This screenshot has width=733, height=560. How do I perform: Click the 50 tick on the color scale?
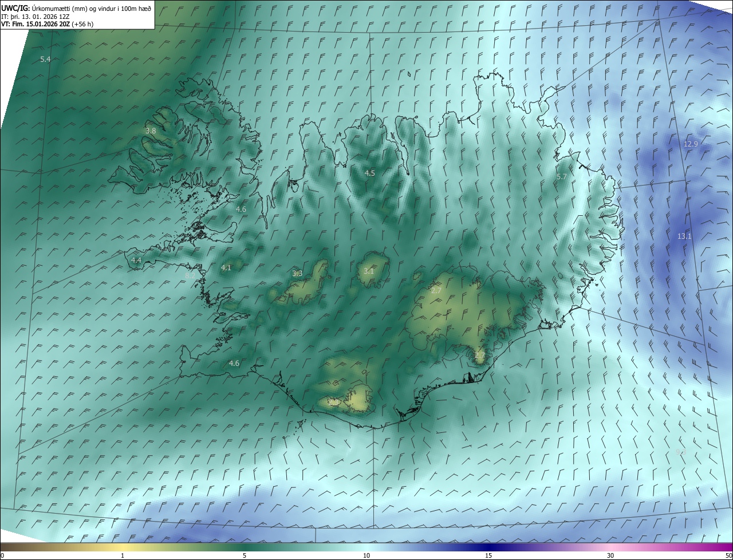pos(728,555)
